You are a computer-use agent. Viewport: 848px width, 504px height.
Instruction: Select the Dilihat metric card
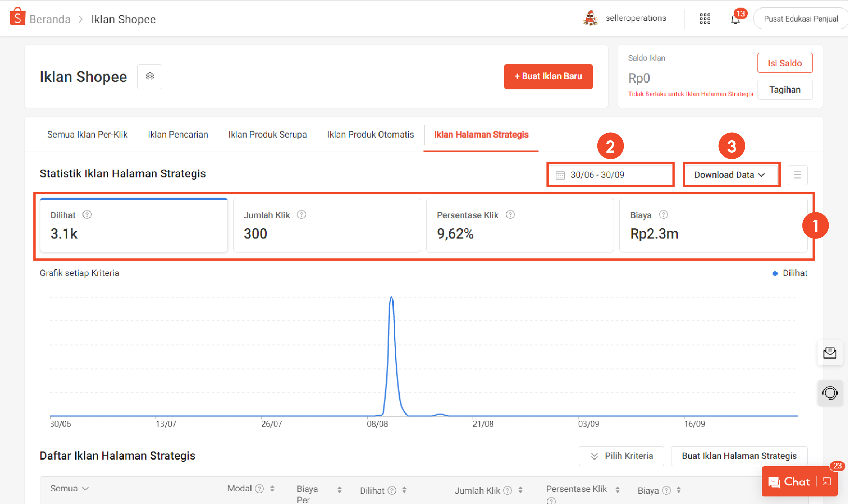134,225
